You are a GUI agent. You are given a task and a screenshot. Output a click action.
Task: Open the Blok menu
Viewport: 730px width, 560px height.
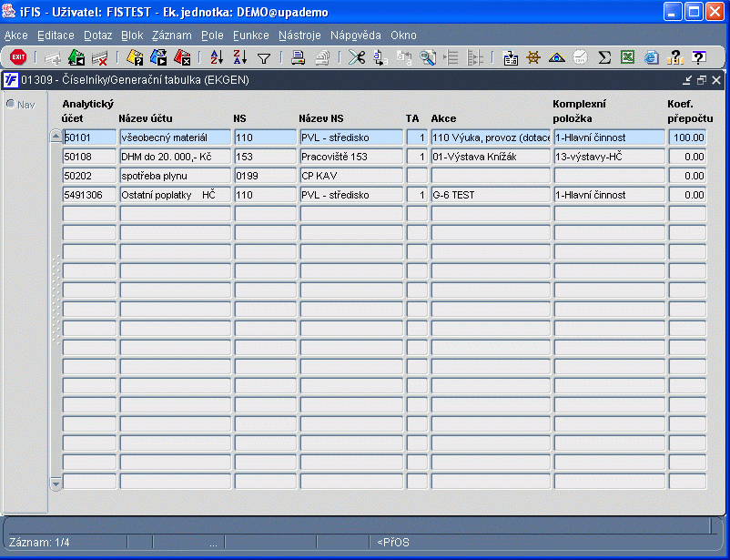coord(132,36)
